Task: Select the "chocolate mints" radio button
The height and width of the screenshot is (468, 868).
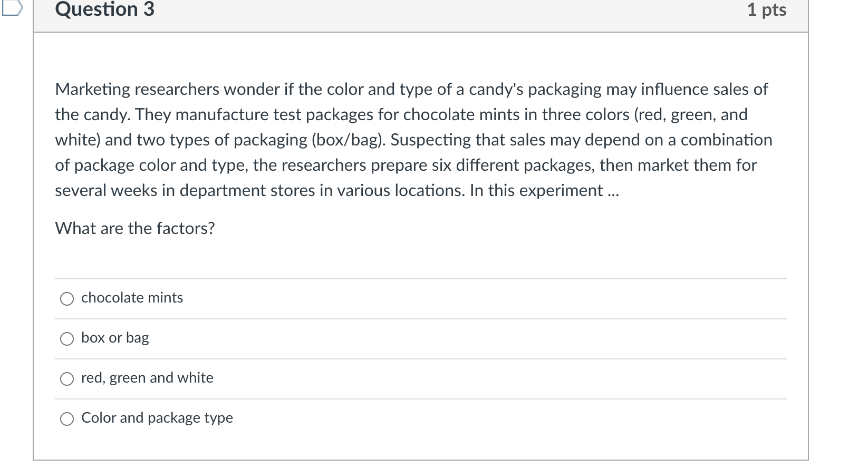Action: 67,299
